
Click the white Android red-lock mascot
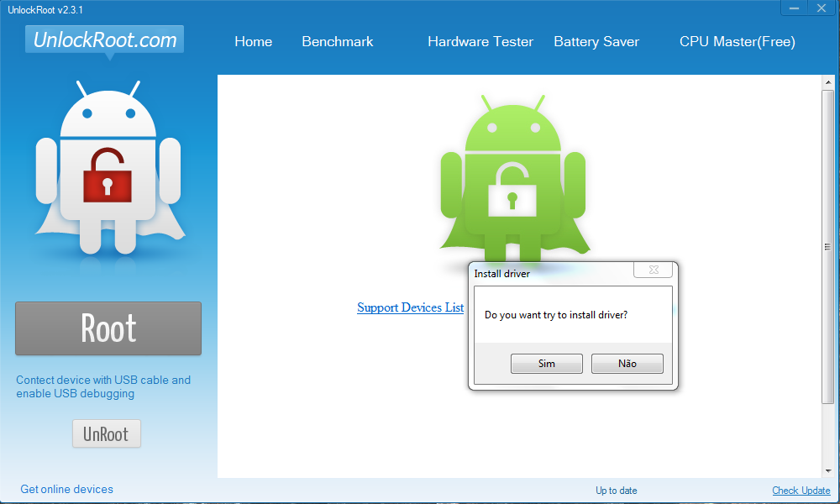(x=108, y=167)
